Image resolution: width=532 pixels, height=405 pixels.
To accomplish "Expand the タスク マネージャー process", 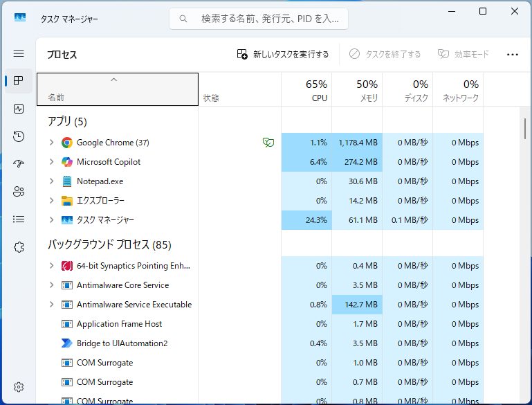I will (52, 220).
